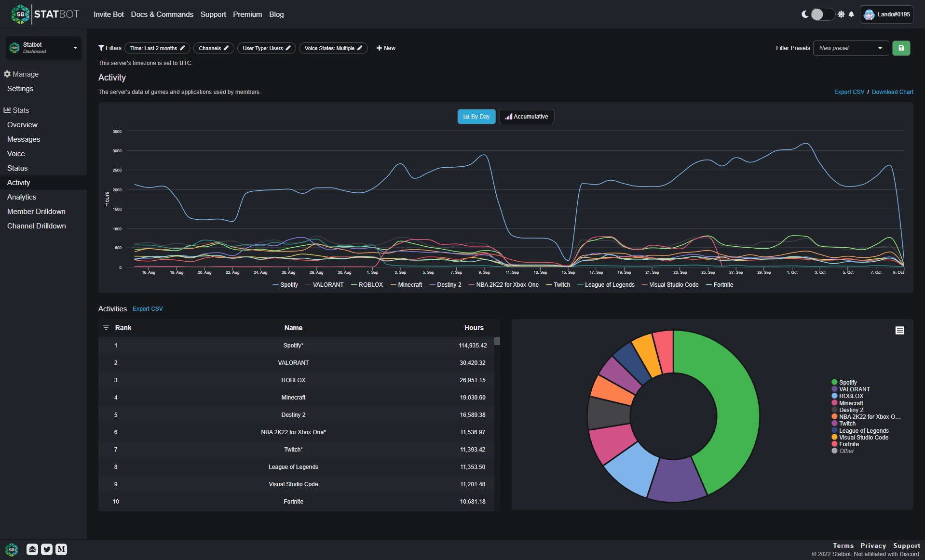925x560 pixels.
Task: Open the settings gear in the top bar
Action: tap(841, 14)
